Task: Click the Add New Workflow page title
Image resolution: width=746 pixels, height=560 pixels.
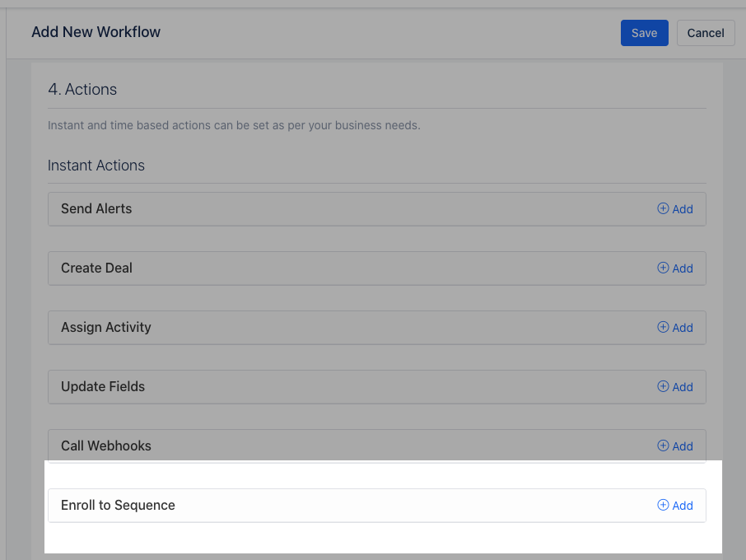Action: [96, 32]
